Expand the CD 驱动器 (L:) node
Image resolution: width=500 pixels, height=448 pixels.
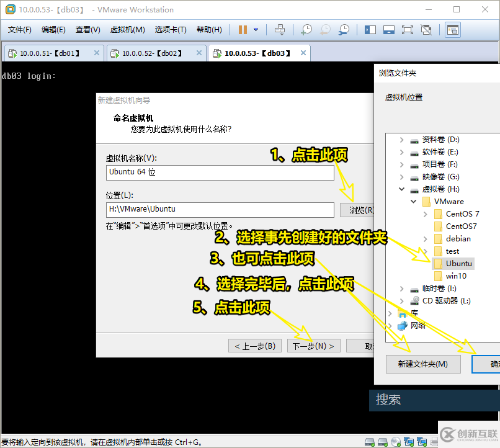402,301
